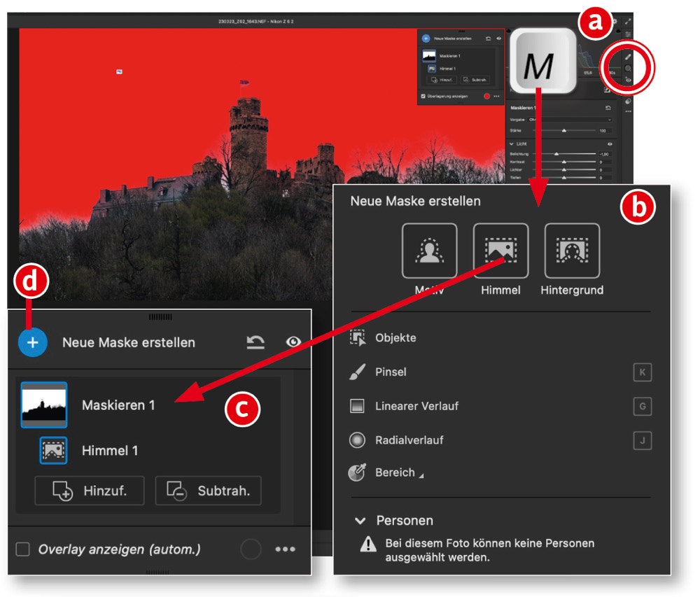Click the Lichter slider handle
Screen dimensions: 700x597
(x=563, y=169)
